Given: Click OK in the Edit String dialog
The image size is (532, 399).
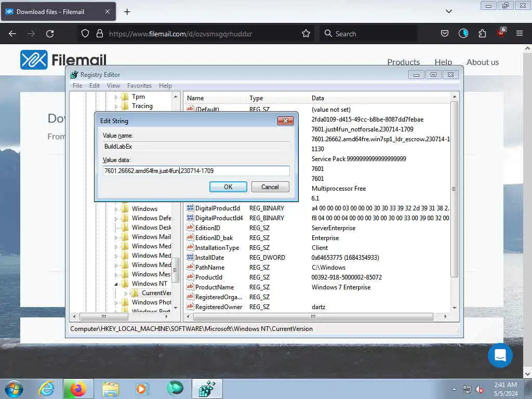Looking at the screenshot, I should (228, 187).
